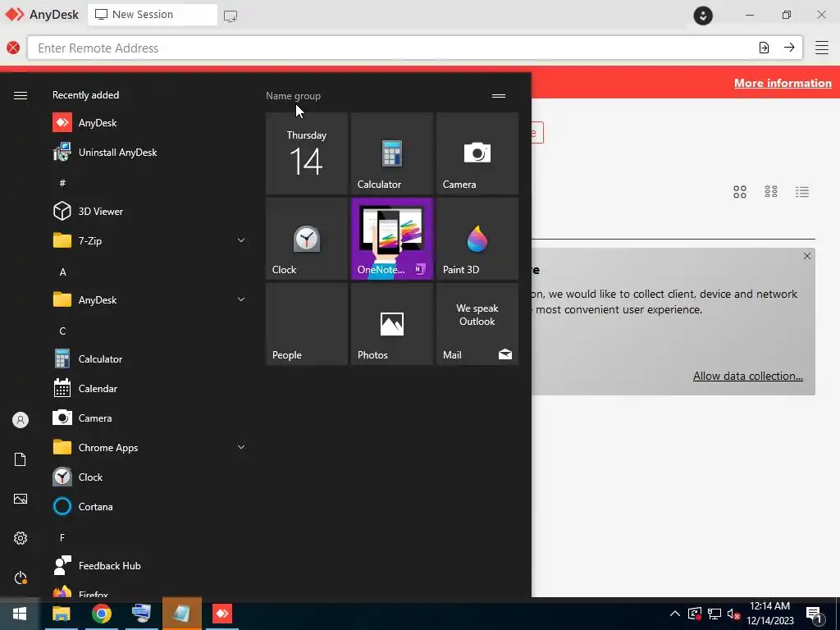This screenshot has width=840, height=630.
Task: Click the Thursday 14 calendar tile
Action: (x=307, y=153)
